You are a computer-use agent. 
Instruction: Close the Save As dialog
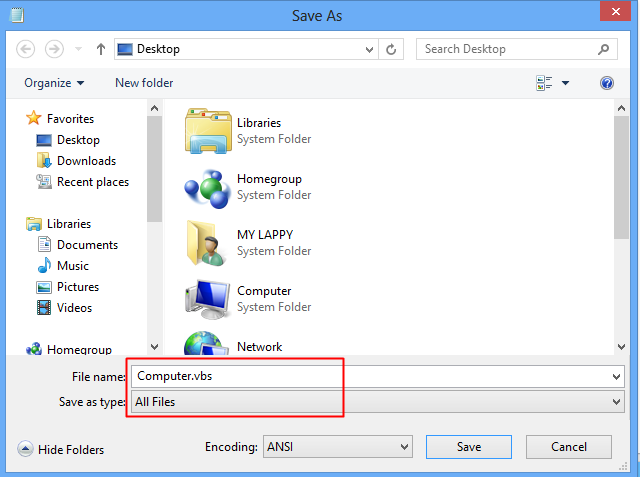point(616,11)
